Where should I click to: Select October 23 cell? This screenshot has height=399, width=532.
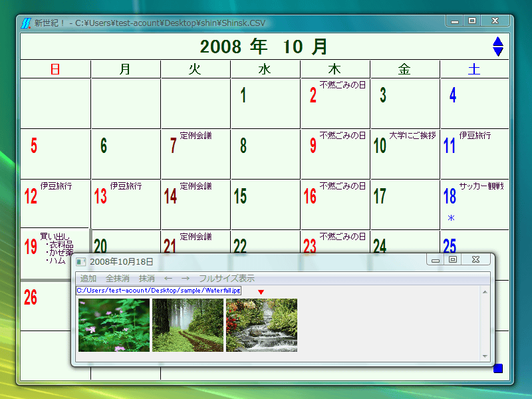(335, 241)
